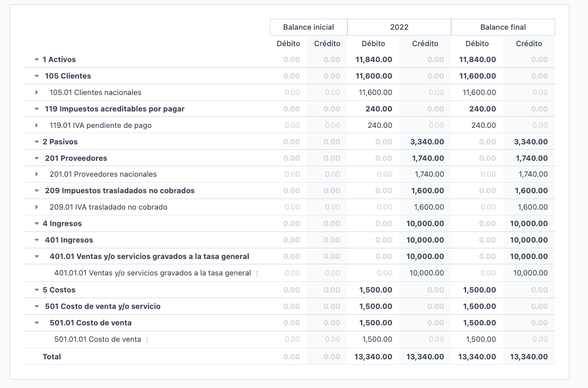Viewport: 588px width, 388px height.
Task: Click the Balance final column header
Action: point(503,27)
